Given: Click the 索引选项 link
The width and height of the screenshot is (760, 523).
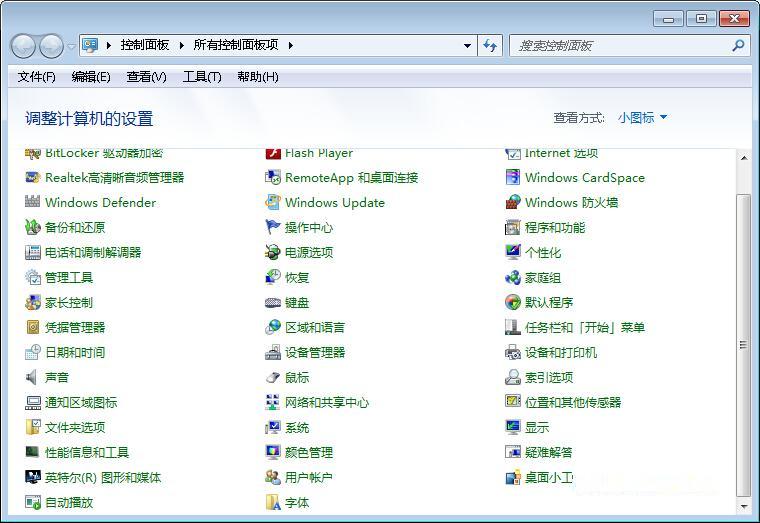Looking at the screenshot, I should 549,378.
